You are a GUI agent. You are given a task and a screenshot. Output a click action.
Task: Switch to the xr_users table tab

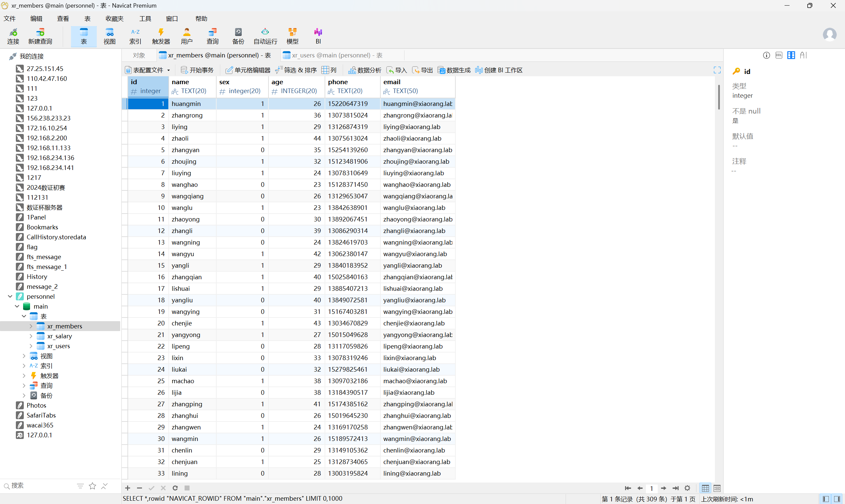tap(336, 55)
